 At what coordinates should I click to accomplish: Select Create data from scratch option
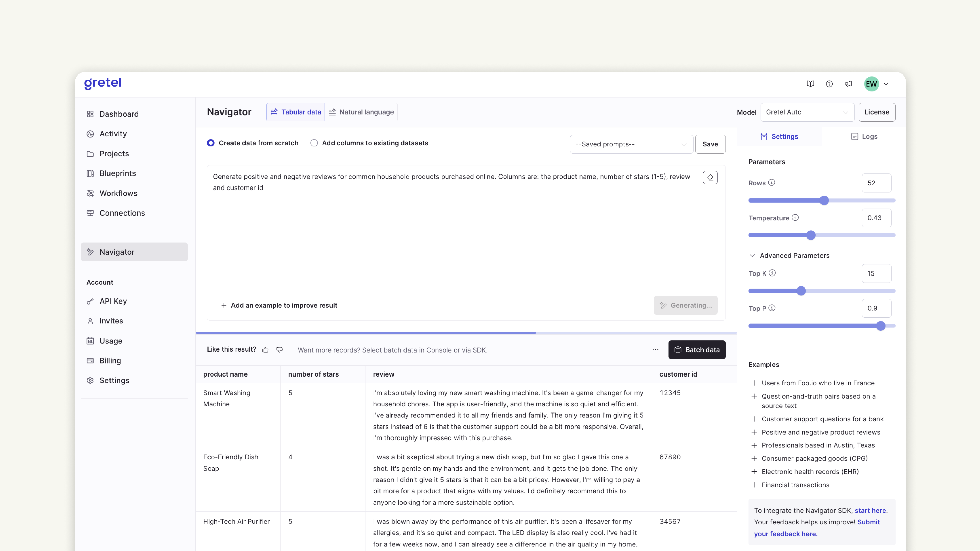pos(211,143)
